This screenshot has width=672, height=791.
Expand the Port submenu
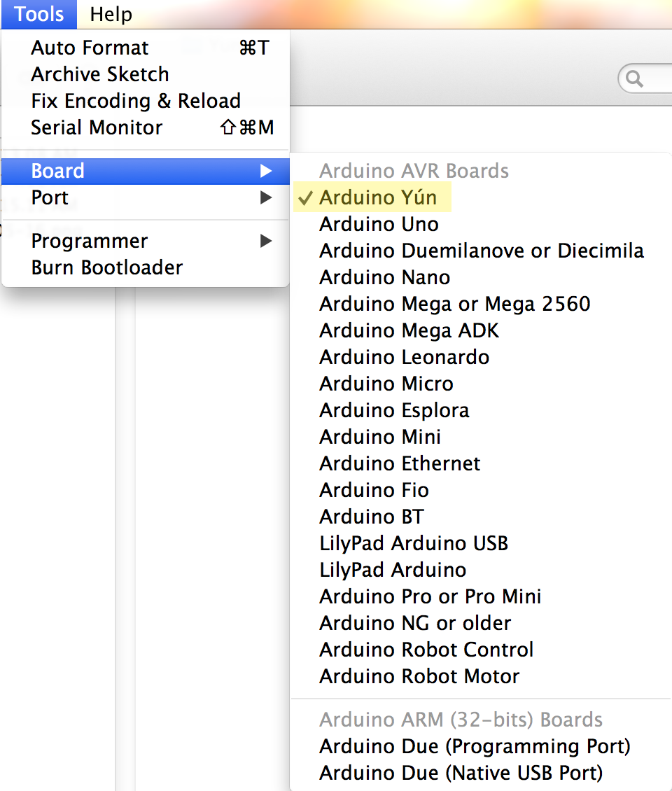pyautogui.click(x=49, y=197)
